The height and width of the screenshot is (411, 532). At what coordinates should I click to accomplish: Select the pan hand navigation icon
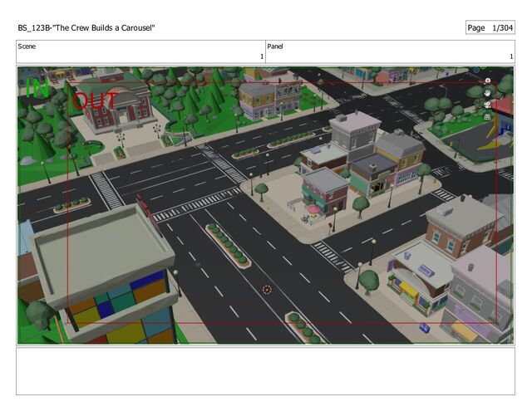487,93
